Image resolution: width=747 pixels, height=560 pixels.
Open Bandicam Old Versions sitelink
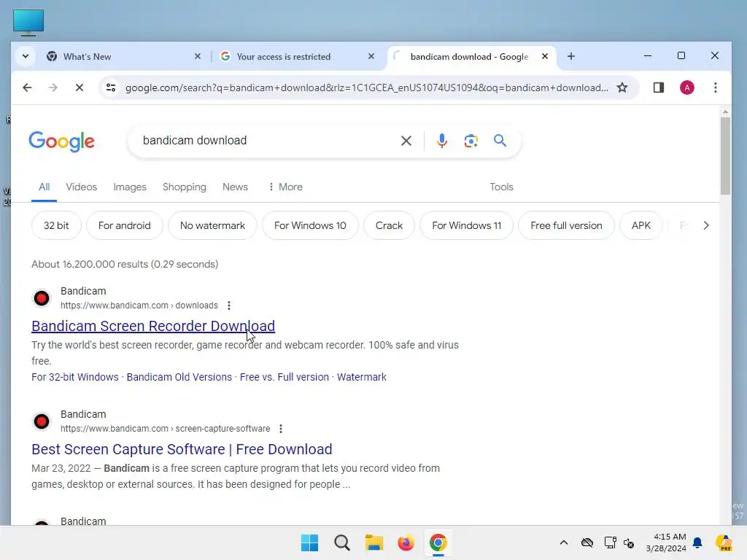point(179,377)
